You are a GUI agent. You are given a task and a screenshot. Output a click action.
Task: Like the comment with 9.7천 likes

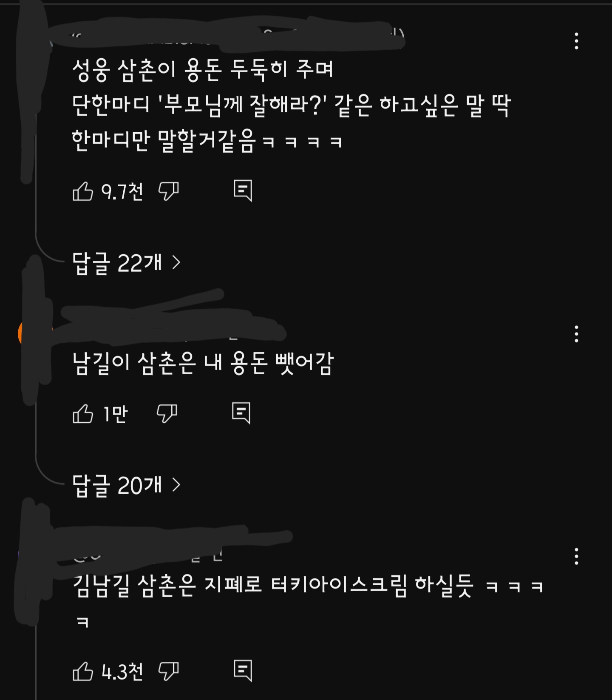[83, 191]
